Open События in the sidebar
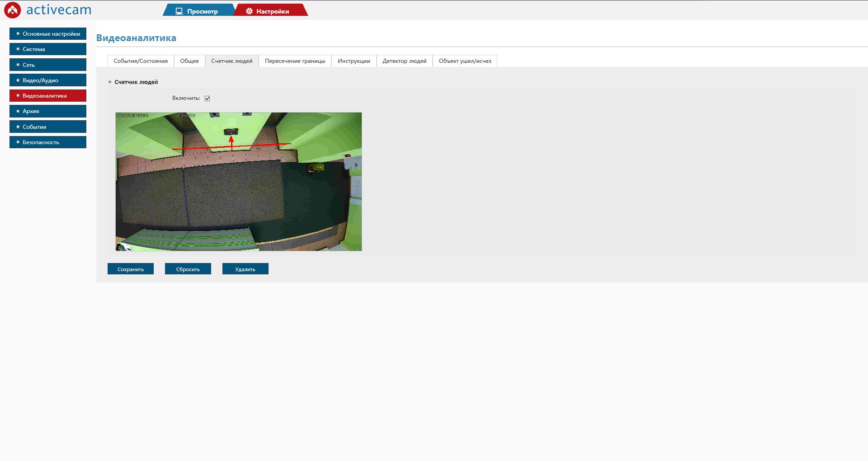The width and height of the screenshot is (868, 461). coord(48,127)
